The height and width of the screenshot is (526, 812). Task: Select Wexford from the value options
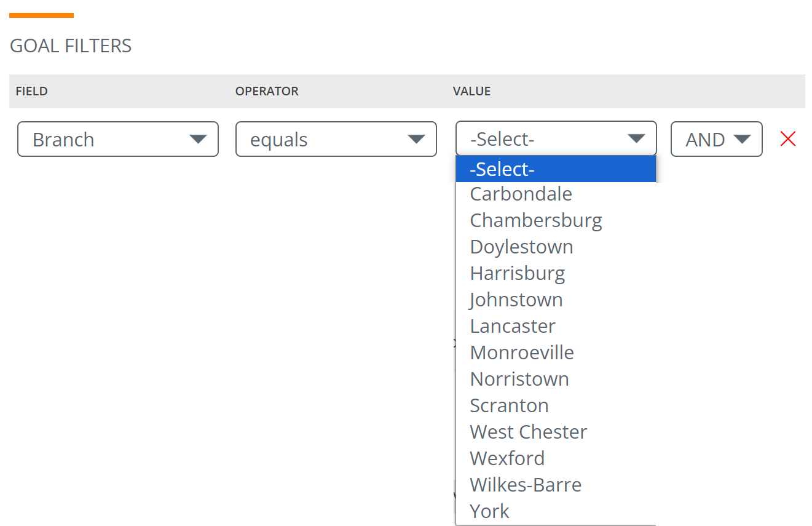[x=556, y=458]
